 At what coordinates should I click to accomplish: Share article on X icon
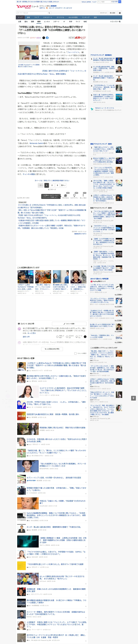pyautogui.click(x=44, y=38)
